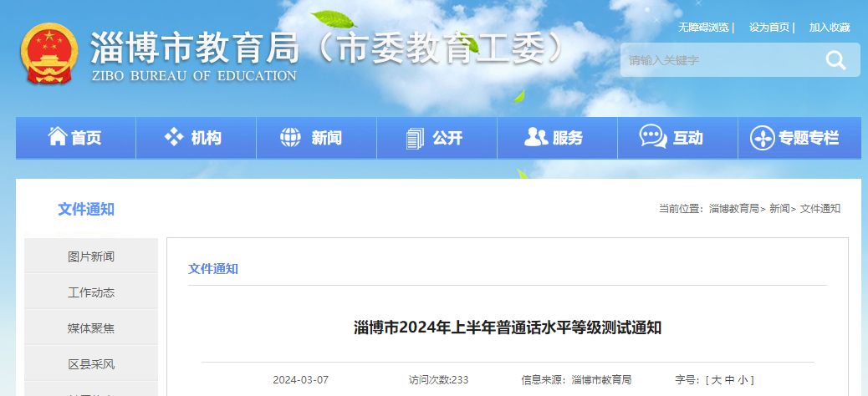Viewport: 868px width, 396px height.
Task: Select 区县采风 in the sidebar
Action: [91, 364]
